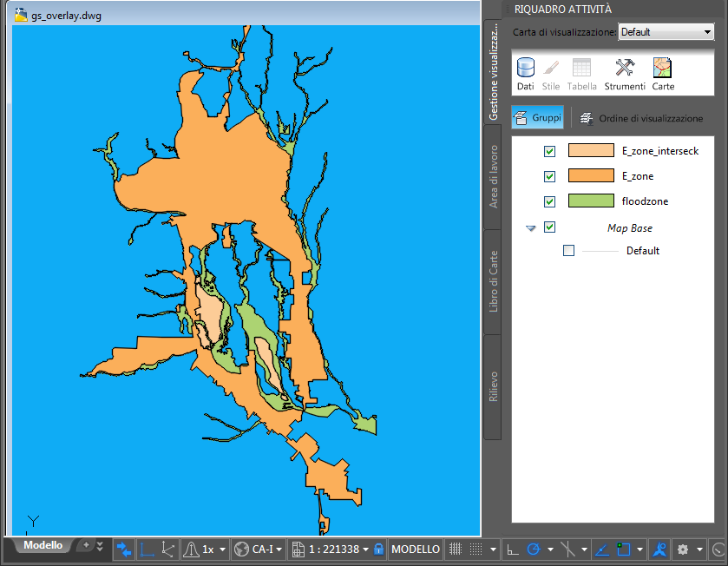Click the Ordine di visualizzazione button
The width and height of the screenshot is (728, 566).
pyautogui.click(x=641, y=118)
